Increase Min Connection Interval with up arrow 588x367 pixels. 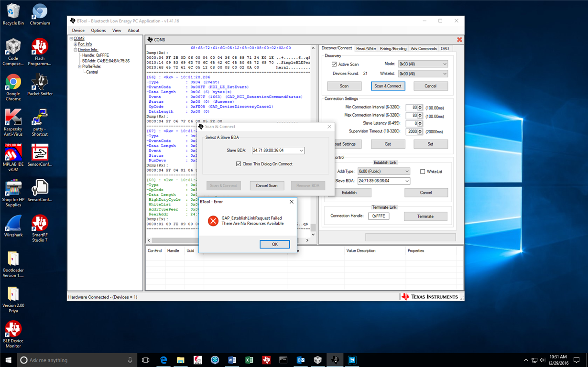(x=420, y=106)
